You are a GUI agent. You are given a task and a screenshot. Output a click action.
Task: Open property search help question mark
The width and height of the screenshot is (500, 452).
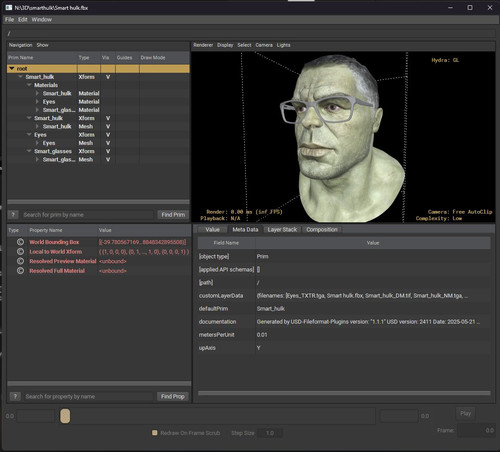click(15, 396)
